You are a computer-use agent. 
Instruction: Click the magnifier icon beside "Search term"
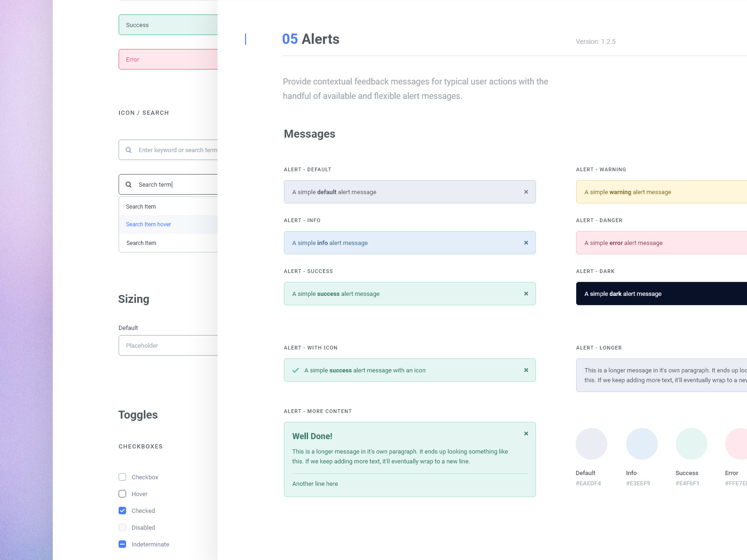129,184
